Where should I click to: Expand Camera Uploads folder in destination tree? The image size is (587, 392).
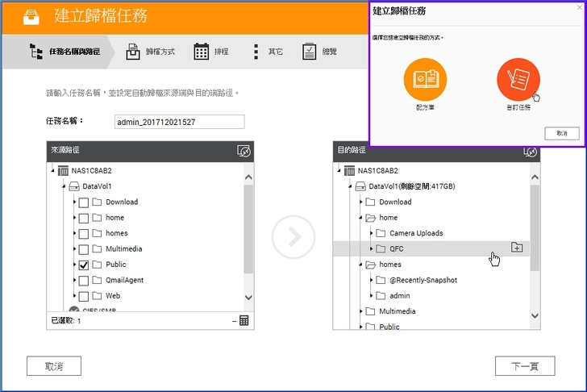point(372,233)
